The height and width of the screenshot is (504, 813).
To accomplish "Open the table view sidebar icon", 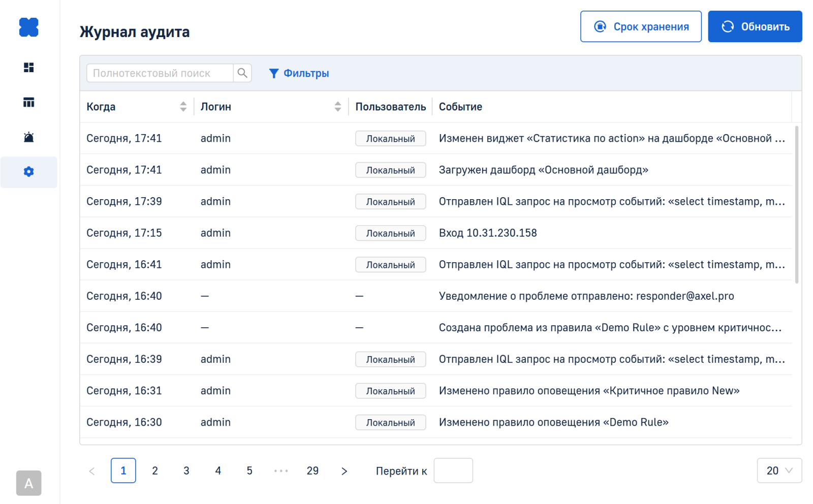I will [x=28, y=103].
